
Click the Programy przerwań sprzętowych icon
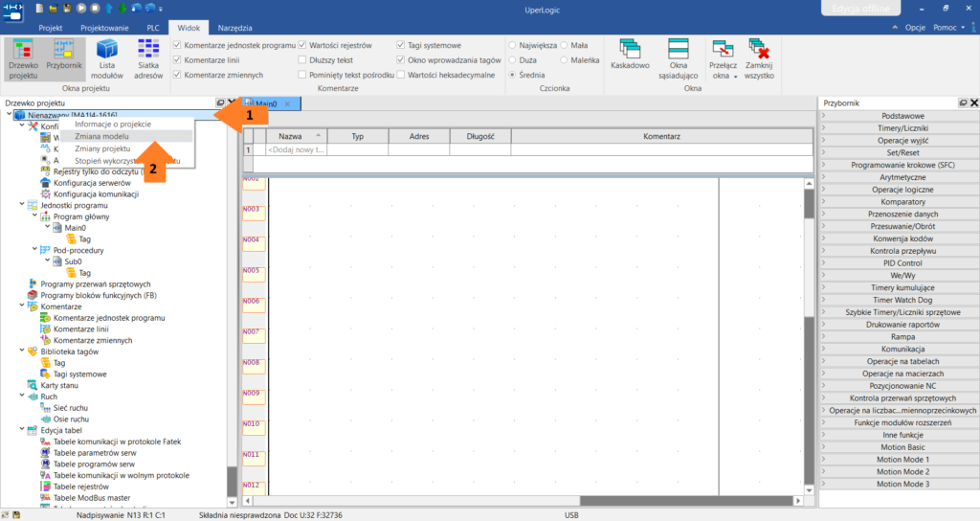(33, 283)
